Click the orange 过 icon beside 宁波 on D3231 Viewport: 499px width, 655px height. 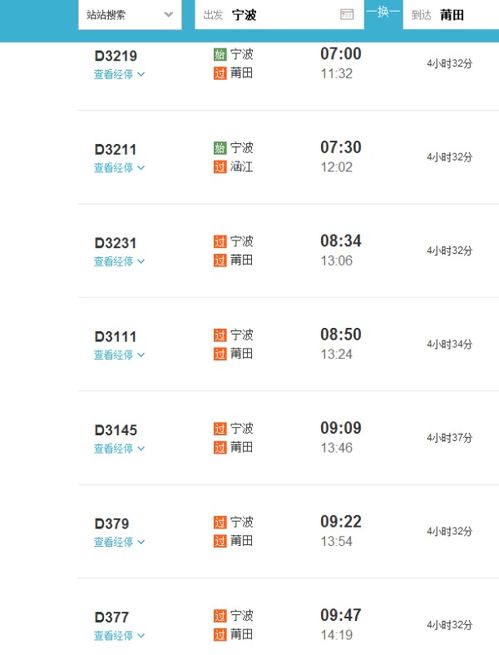click(220, 241)
